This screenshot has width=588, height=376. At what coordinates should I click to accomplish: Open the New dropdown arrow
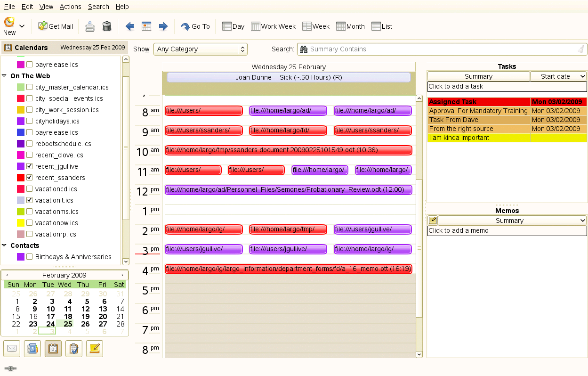pos(22,26)
